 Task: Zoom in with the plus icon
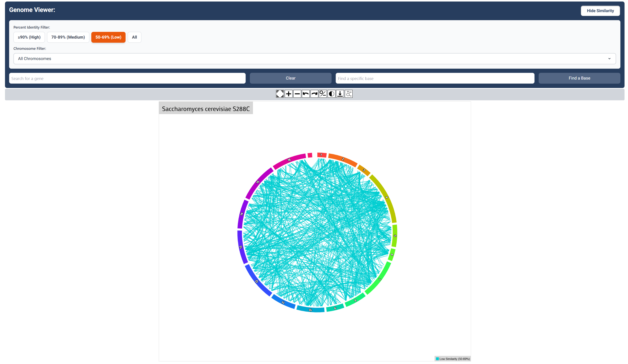coord(289,94)
